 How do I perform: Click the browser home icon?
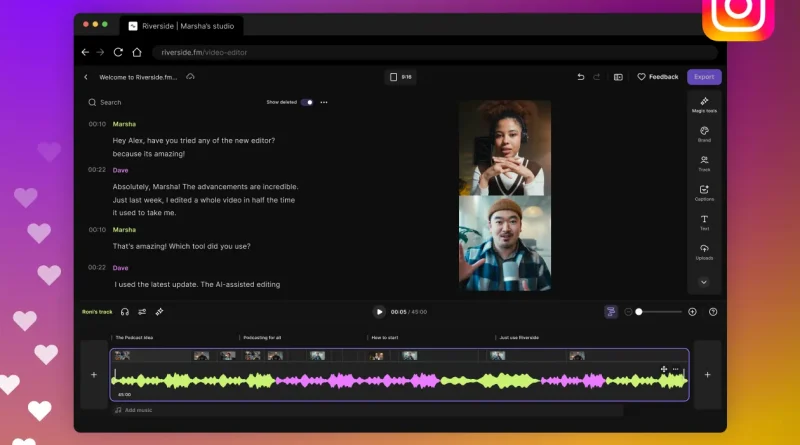[x=137, y=53]
